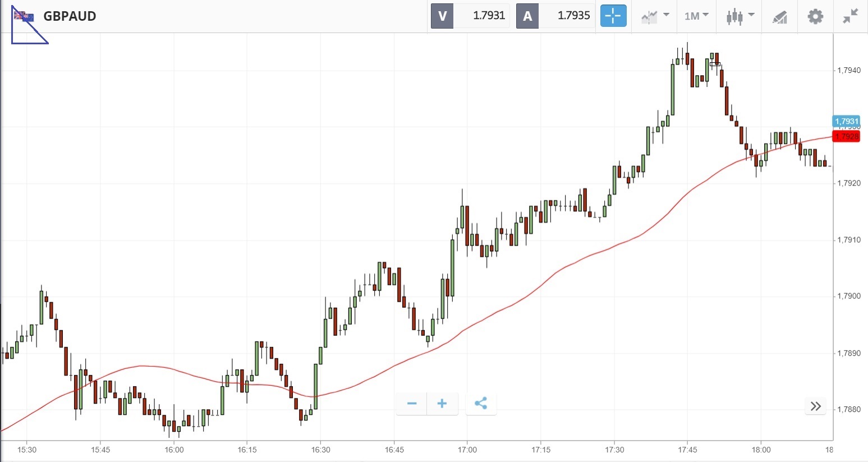The height and width of the screenshot is (462, 868).
Task: Toggle the crosshair cursor button
Action: [x=613, y=16]
